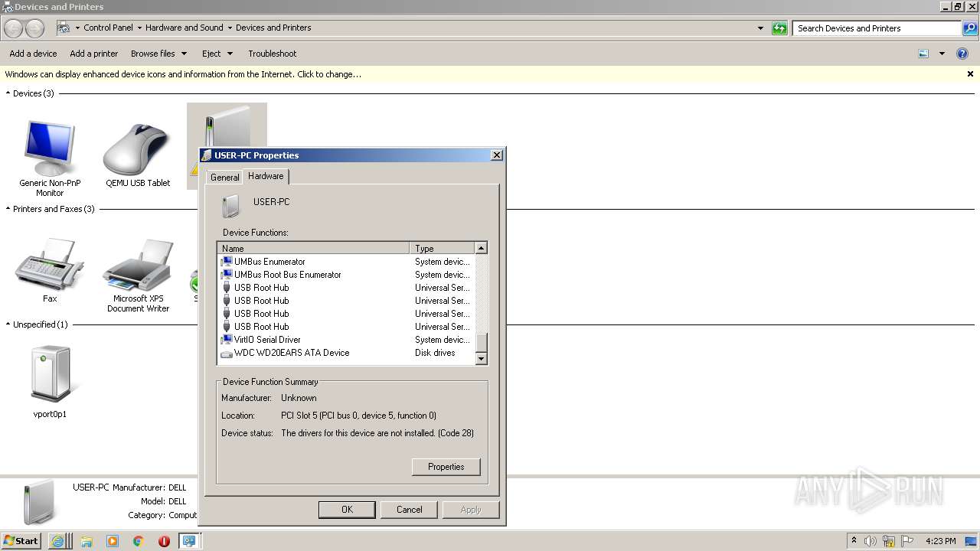The height and width of the screenshot is (551, 980).
Task: Open the Eject dropdown
Action: click(x=217, y=54)
